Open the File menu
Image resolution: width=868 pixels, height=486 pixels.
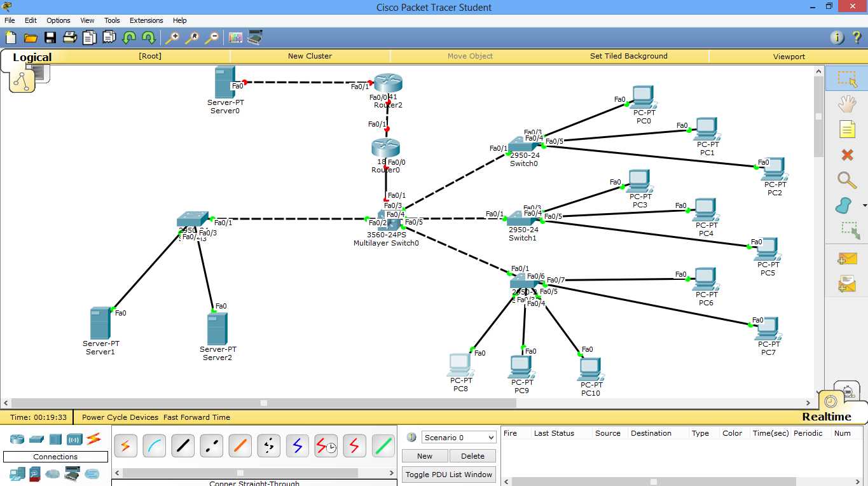click(10, 20)
